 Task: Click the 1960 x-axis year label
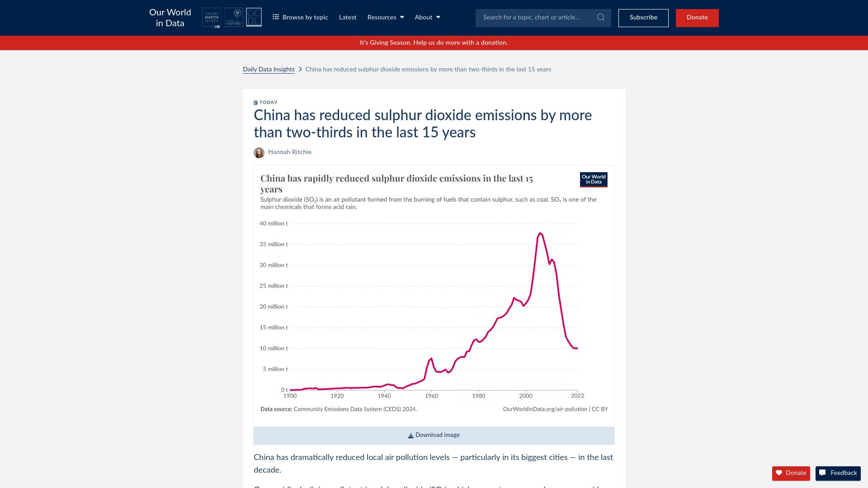(x=431, y=396)
